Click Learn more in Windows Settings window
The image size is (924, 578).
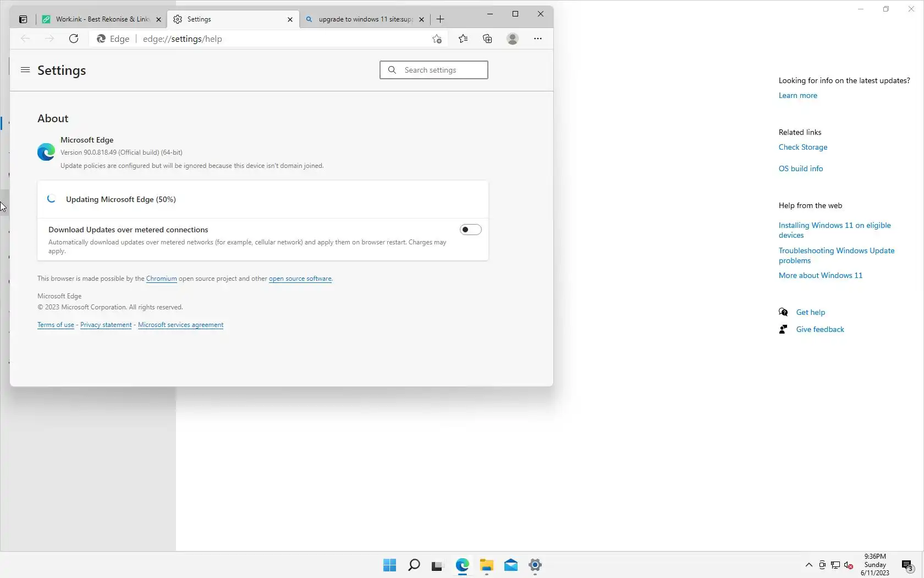tap(798, 95)
